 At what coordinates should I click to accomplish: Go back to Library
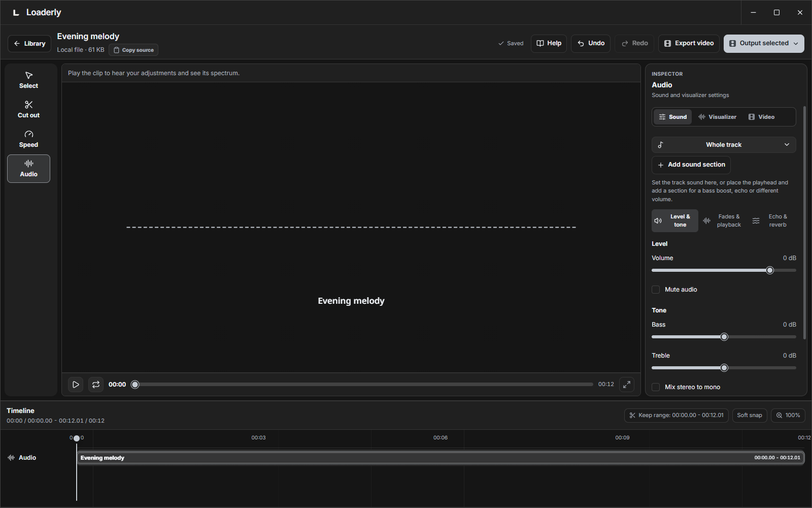[29, 44]
